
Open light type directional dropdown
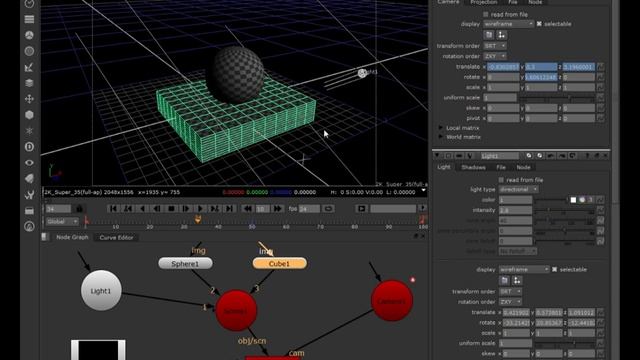click(518, 189)
